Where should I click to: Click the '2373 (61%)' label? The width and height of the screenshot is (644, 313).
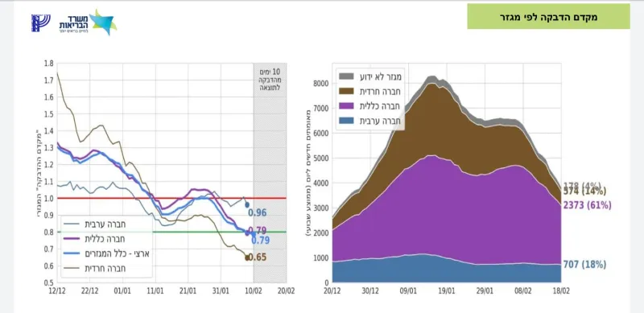588,205
